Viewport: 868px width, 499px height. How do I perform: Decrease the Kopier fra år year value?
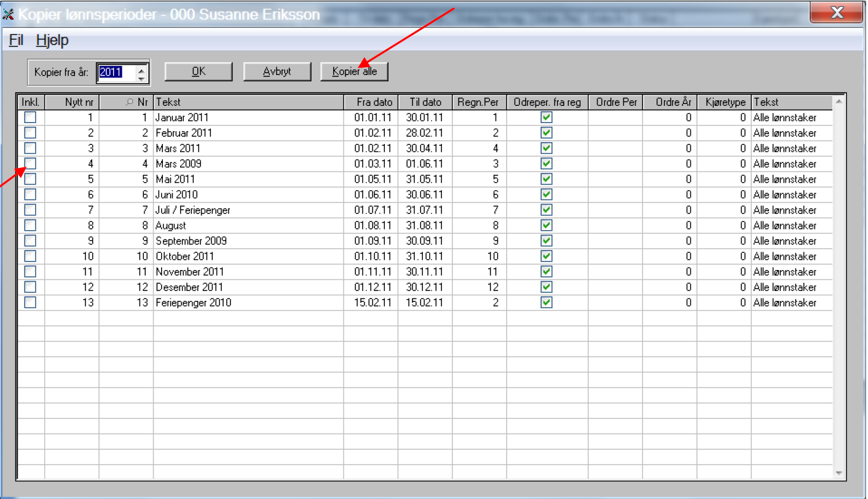pos(142,77)
